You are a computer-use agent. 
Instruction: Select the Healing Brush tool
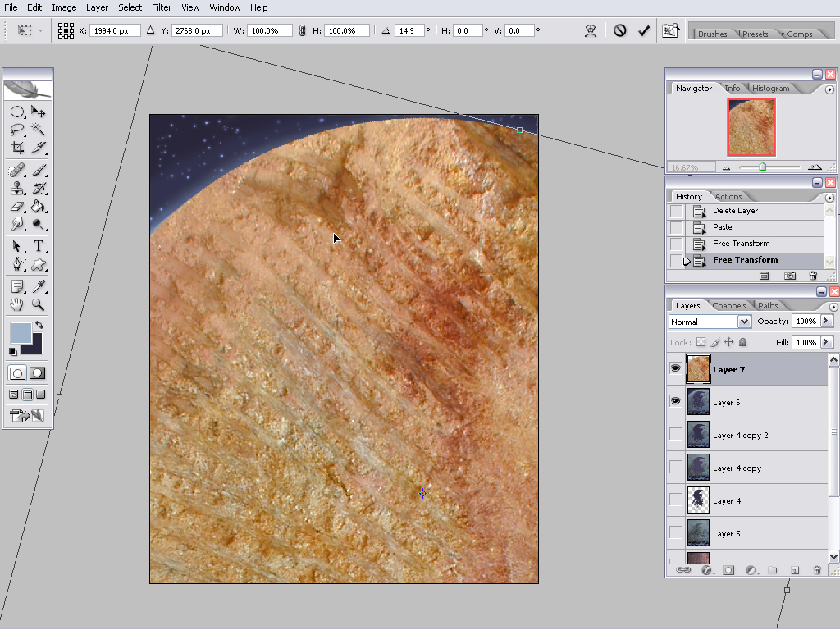pos(17,171)
